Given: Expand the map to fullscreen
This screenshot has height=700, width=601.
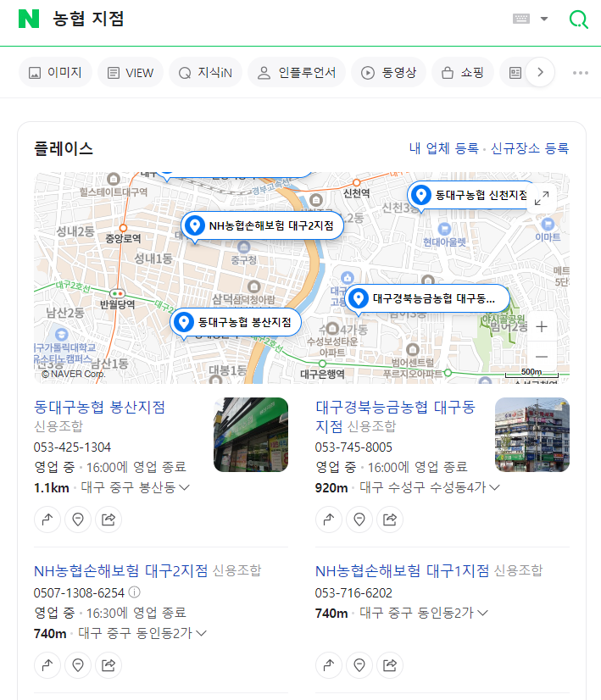Looking at the screenshot, I should [x=542, y=197].
